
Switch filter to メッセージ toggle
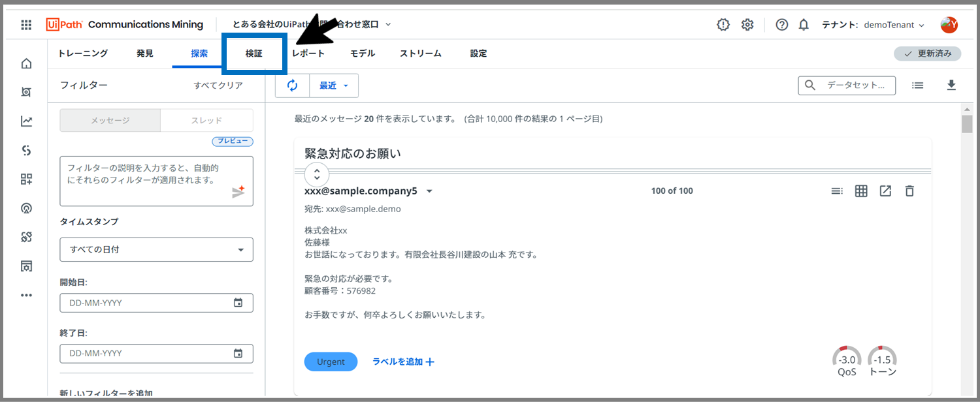coord(110,121)
